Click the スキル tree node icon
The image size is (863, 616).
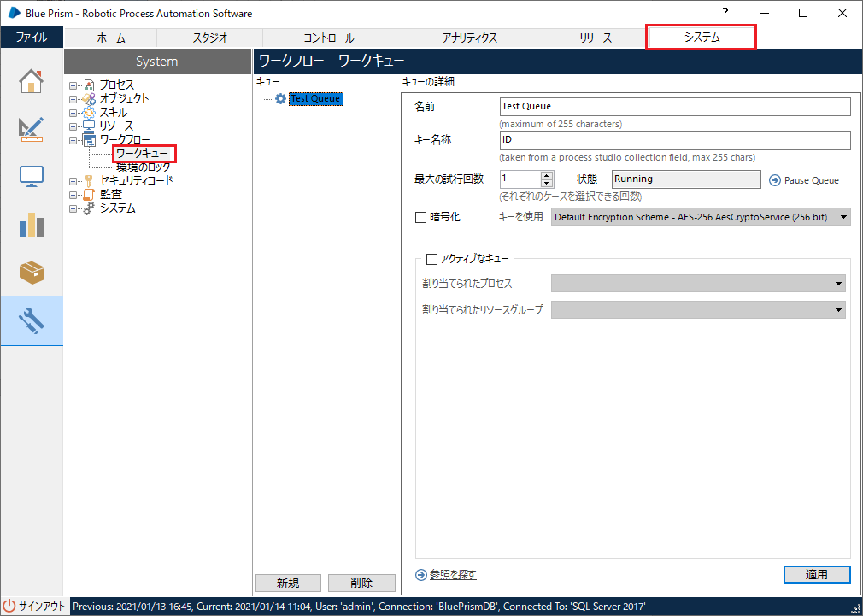pos(89,113)
